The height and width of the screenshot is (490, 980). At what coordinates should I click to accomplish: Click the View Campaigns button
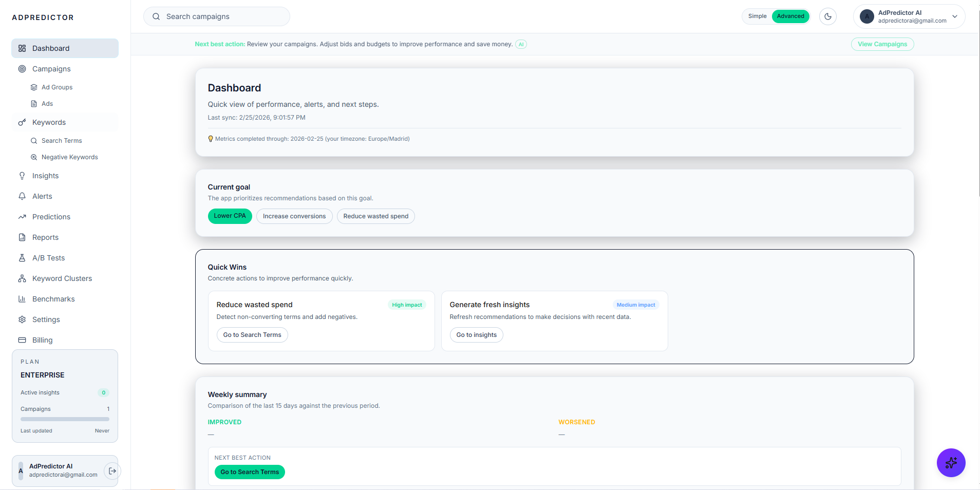(882, 44)
